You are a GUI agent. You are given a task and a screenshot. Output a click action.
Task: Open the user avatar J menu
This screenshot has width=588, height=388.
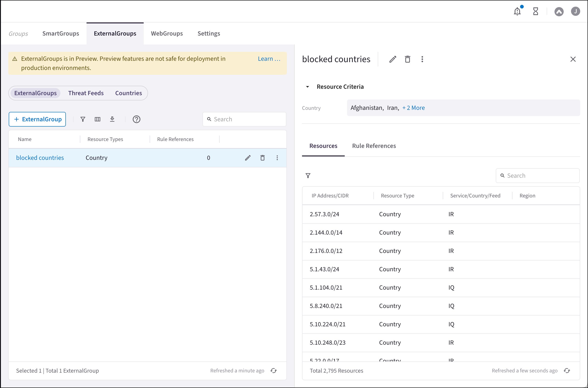point(575,11)
